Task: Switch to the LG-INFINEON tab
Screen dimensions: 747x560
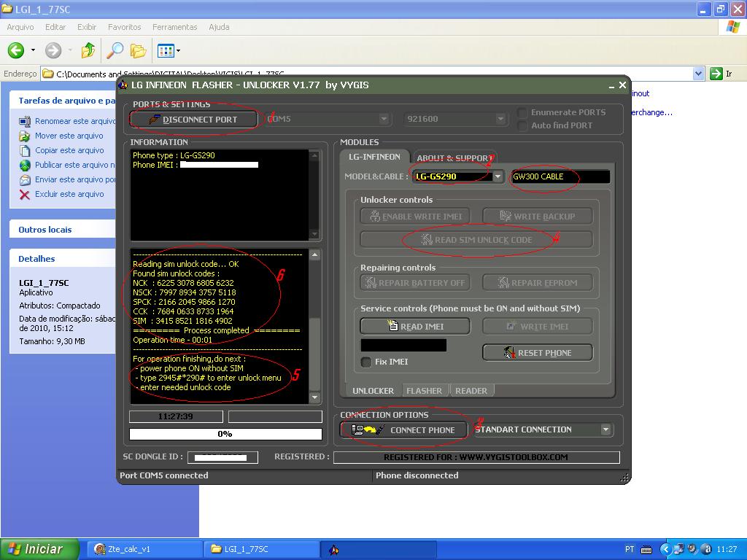Action: (x=374, y=157)
